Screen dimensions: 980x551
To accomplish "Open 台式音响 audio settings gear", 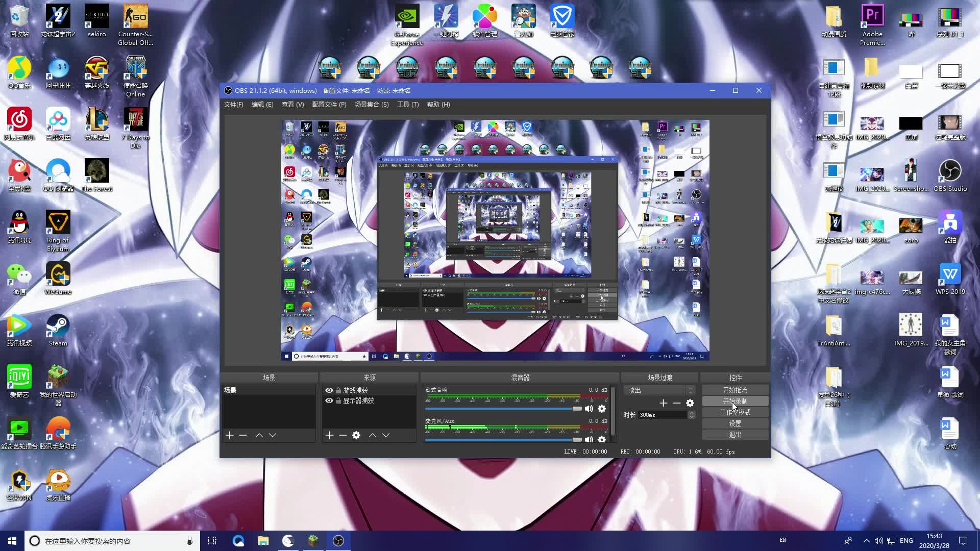I will [x=602, y=409].
